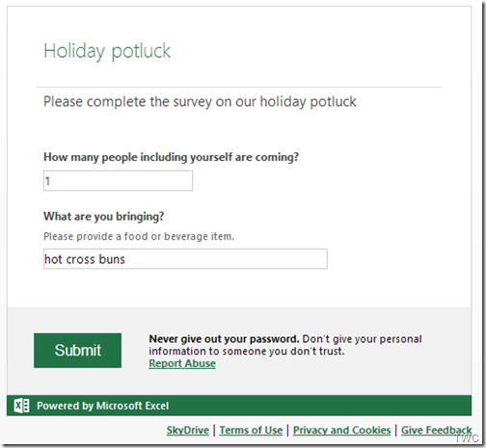Click the green Excel footer bar
The height and width of the screenshot is (448, 486).
tap(239, 406)
